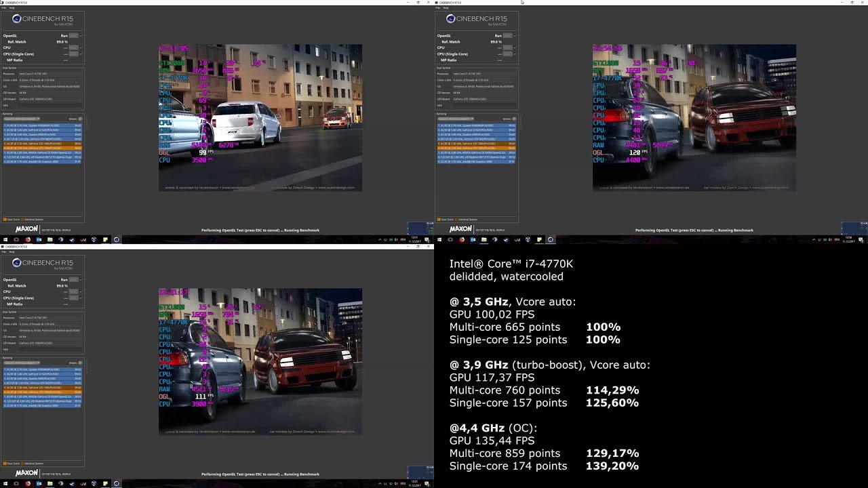Open File menu in top-left Cinebench window

[x=4, y=7]
